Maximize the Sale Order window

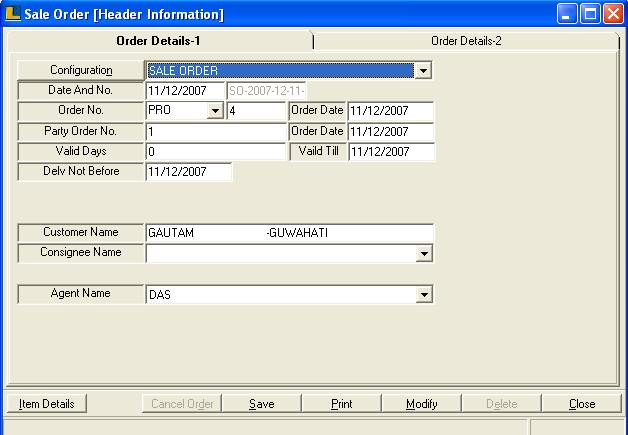590,14
